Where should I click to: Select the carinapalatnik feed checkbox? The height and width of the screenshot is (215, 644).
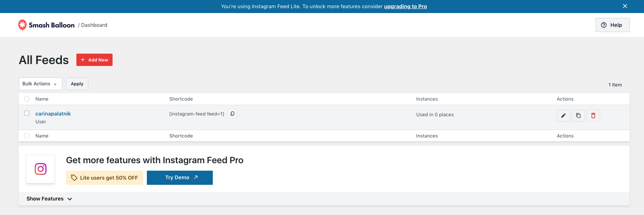click(x=27, y=113)
